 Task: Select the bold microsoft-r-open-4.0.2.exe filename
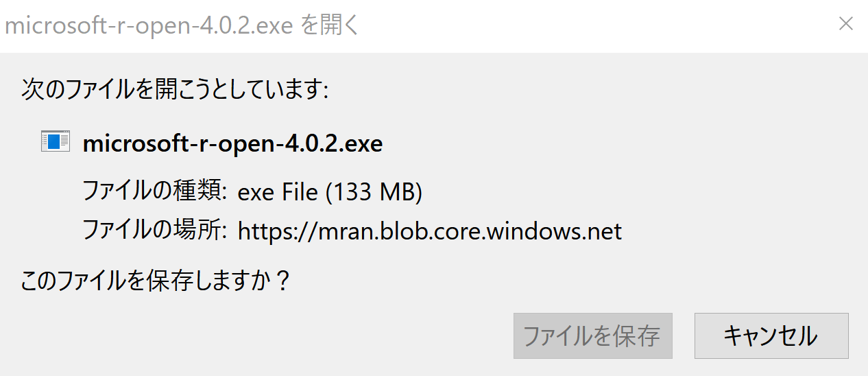coord(232,143)
